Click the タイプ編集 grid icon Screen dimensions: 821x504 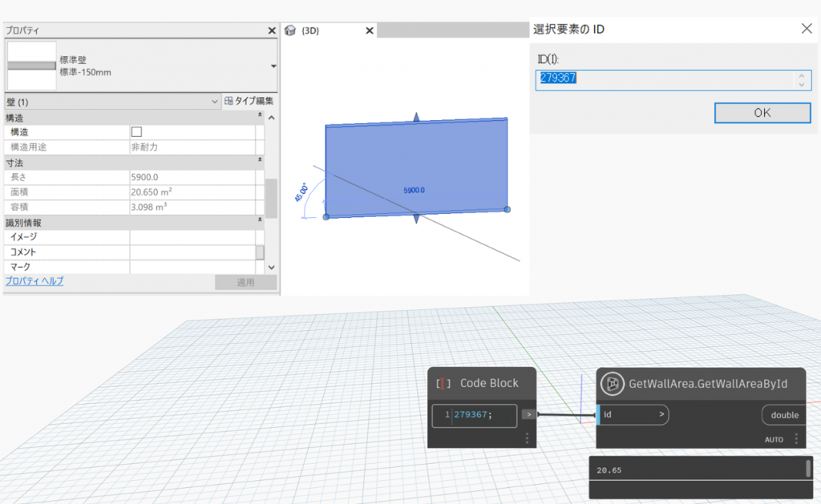[x=229, y=101]
